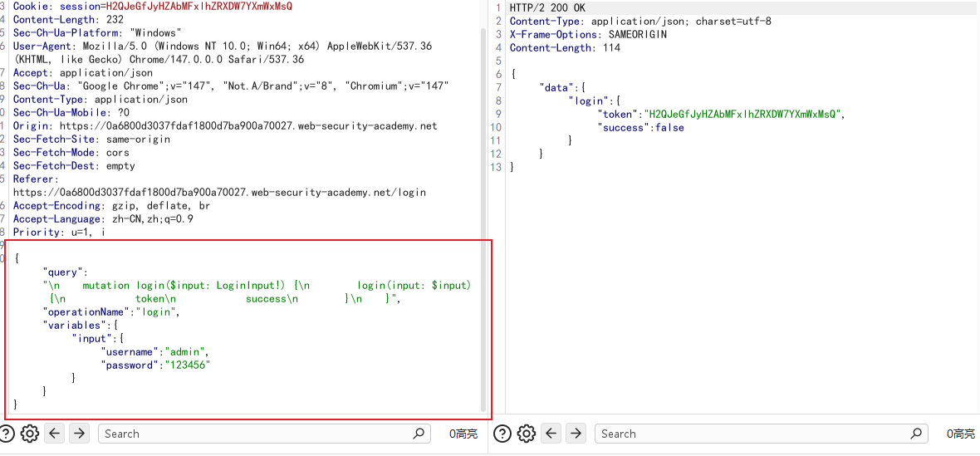This screenshot has width=980, height=456.
Task: Click the session cookie value in the request
Action: tap(199, 7)
